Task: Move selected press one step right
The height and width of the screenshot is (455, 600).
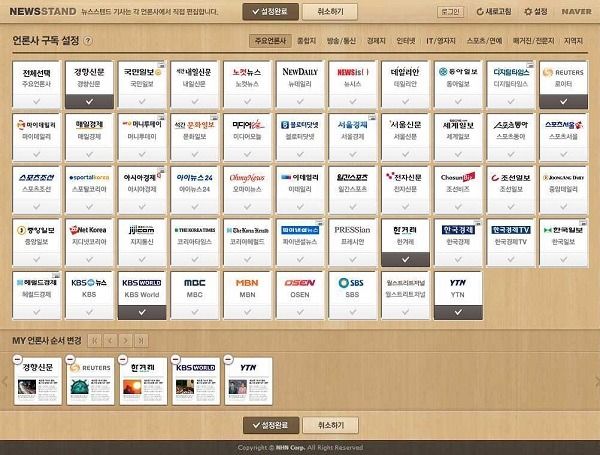Action: [x=126, y=340]
